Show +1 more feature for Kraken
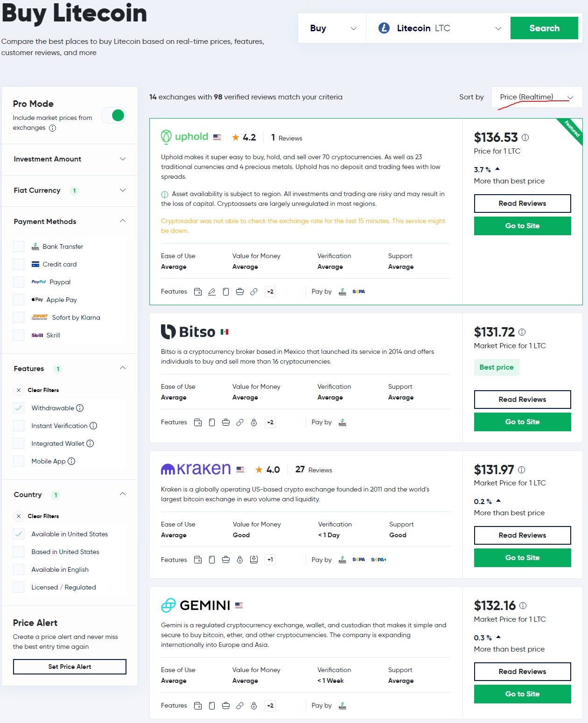Screen dimensions: 588x723 [270, 560]
